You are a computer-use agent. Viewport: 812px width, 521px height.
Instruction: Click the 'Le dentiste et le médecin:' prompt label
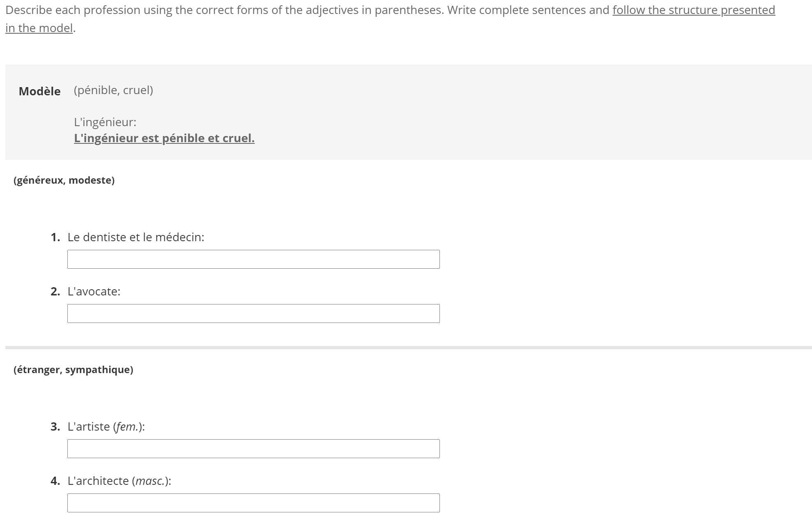click(136, 237)
